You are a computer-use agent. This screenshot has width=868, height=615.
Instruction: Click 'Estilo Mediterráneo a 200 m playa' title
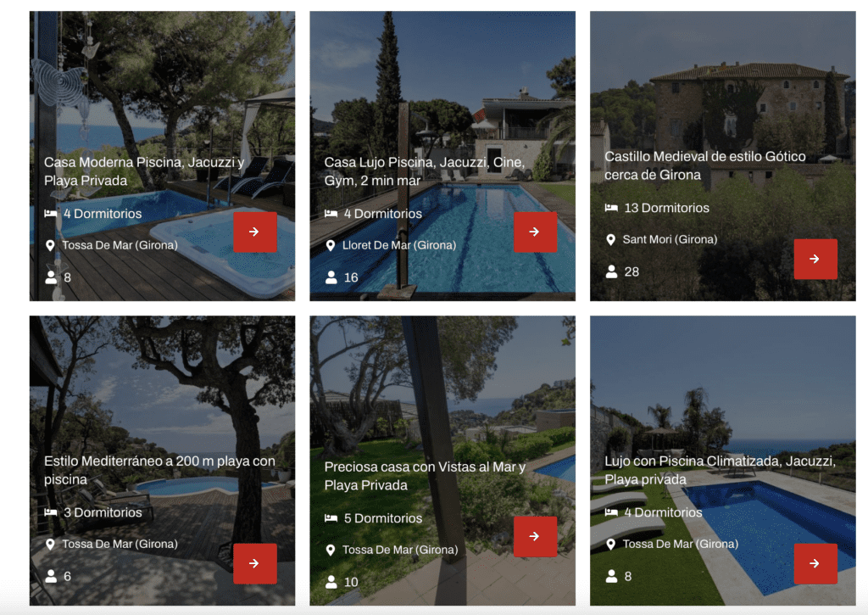(x=159, y=471)
